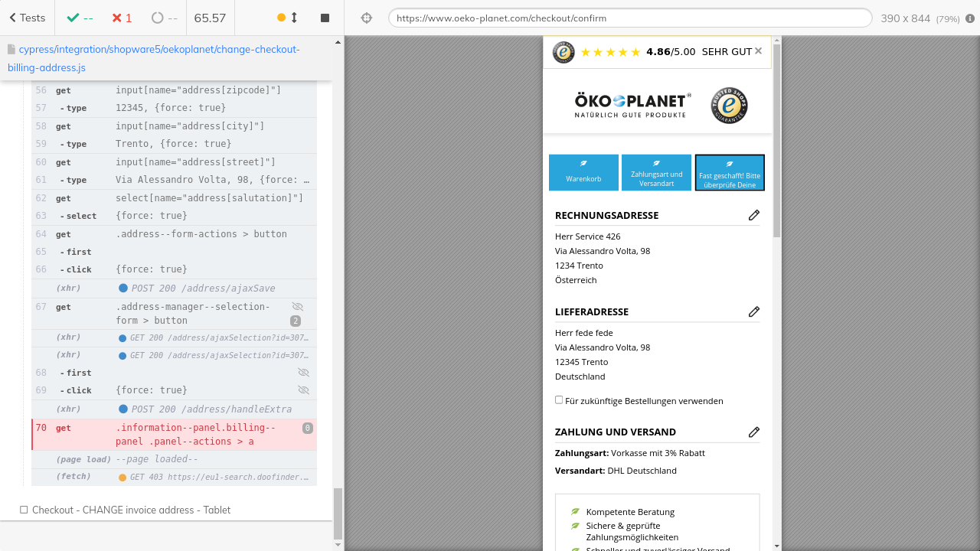Click the URL address bar
This screenshot has height=551, width=980.
[x=629, y=18]
